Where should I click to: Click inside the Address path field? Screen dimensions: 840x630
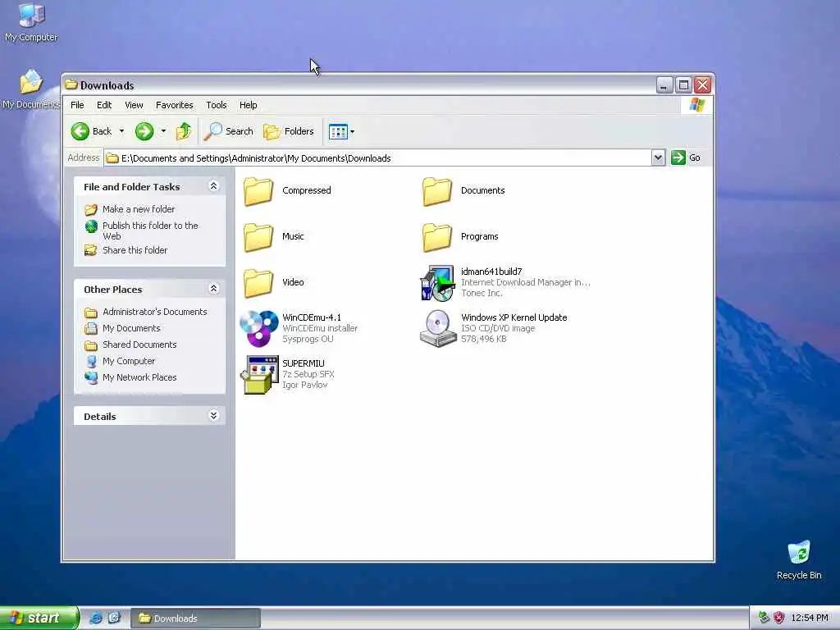(x=377, y=158)
